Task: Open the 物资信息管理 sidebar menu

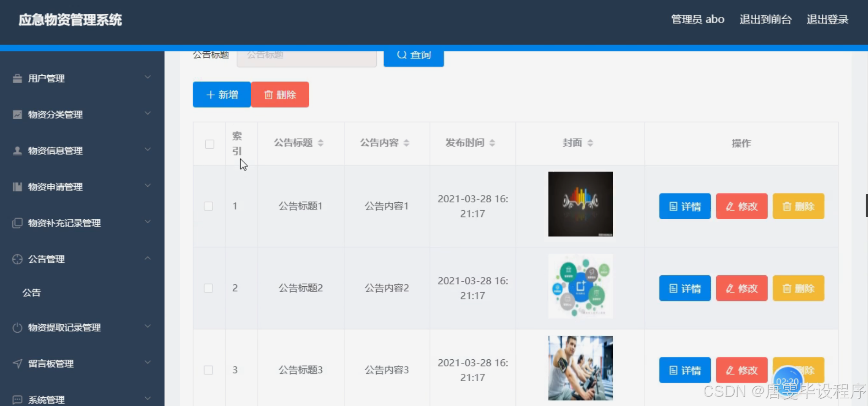Action: 82,150
